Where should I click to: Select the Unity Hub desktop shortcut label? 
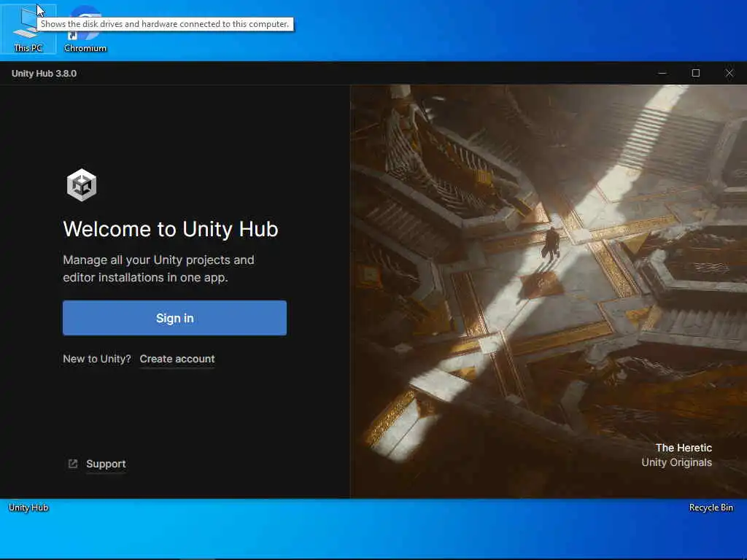[x=28, y=507]
